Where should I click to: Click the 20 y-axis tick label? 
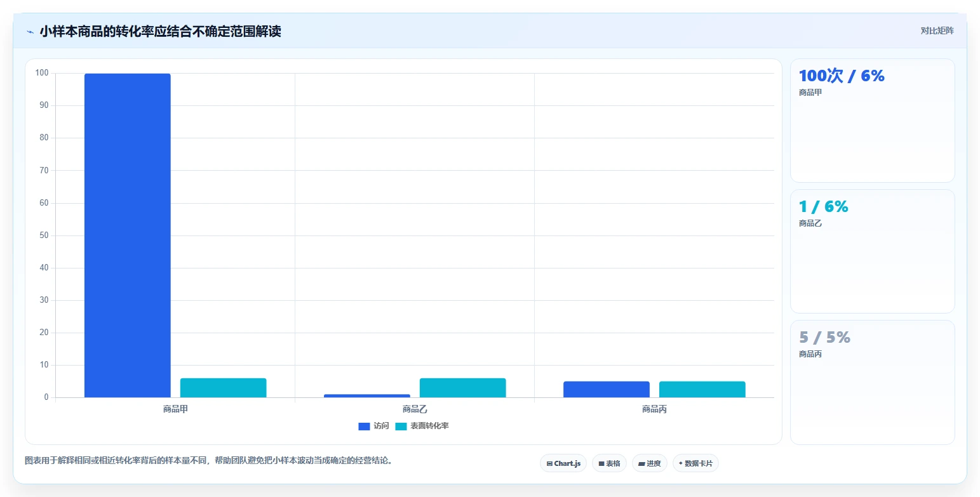(x=44, y=333)
